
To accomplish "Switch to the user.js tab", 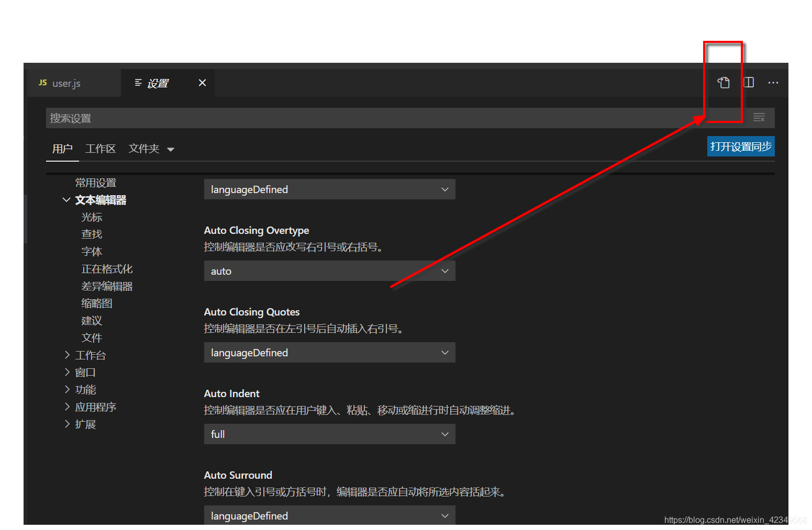I will pyautogui.click(x=73, y=83).
